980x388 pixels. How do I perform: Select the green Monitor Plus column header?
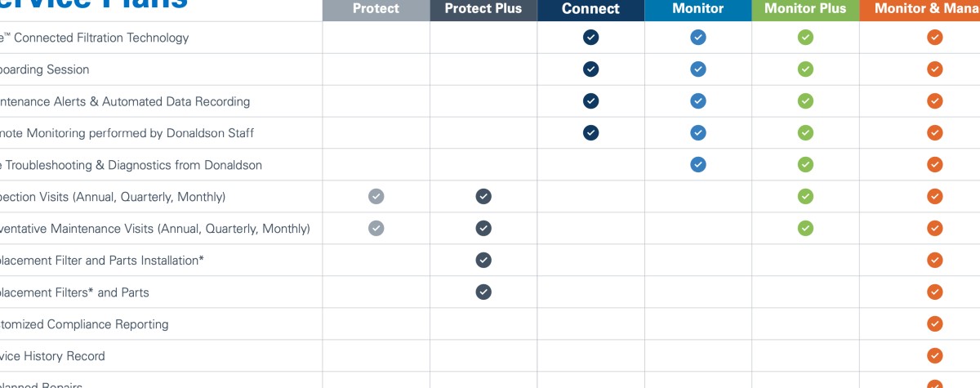pyautogui.click(x=805, y=9)
